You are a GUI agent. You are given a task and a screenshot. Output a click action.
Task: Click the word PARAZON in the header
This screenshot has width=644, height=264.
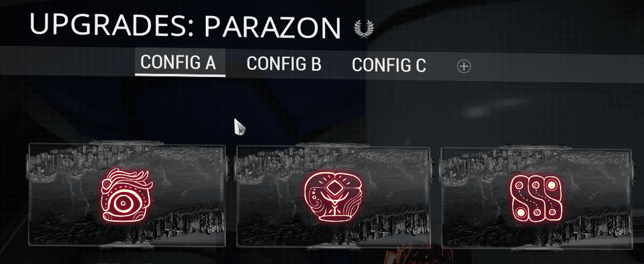(273, 27)
